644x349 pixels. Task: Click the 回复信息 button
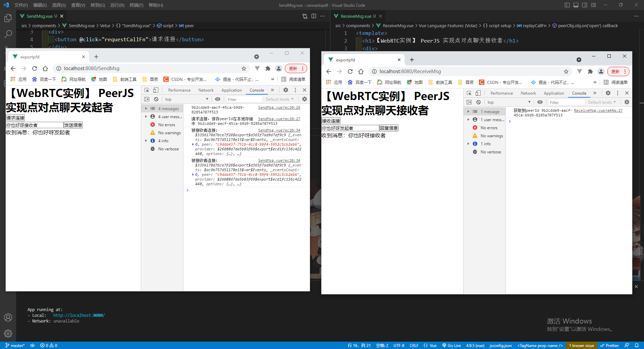tap(389, 128)
